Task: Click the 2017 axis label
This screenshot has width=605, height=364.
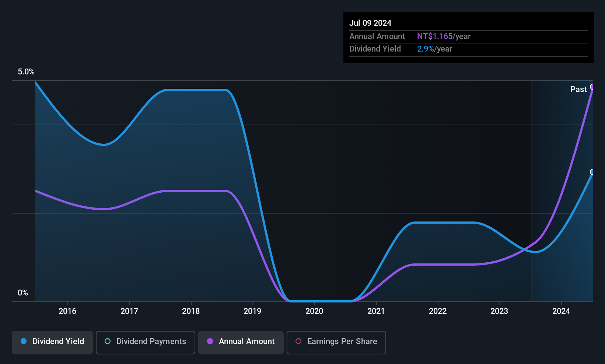Action: pos(129,311)
